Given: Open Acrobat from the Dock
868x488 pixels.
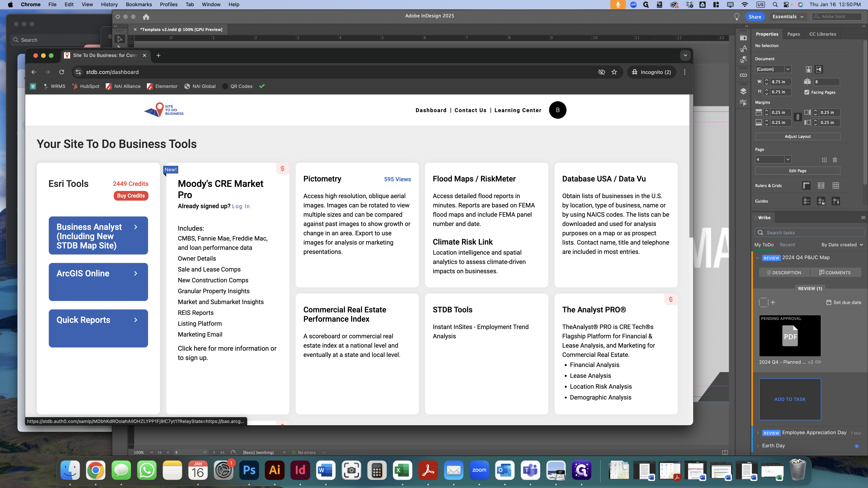Looking at the screenshot, I should 428,470.
